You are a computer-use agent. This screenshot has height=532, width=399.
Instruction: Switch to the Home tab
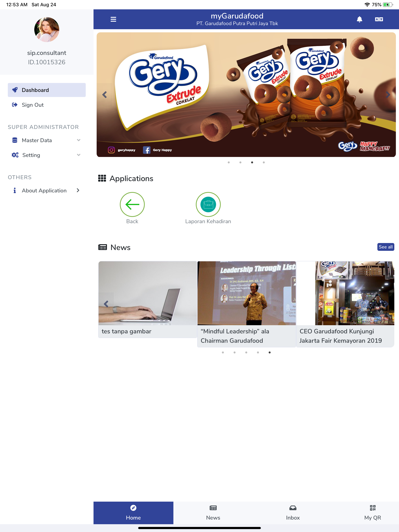[133, 513]
